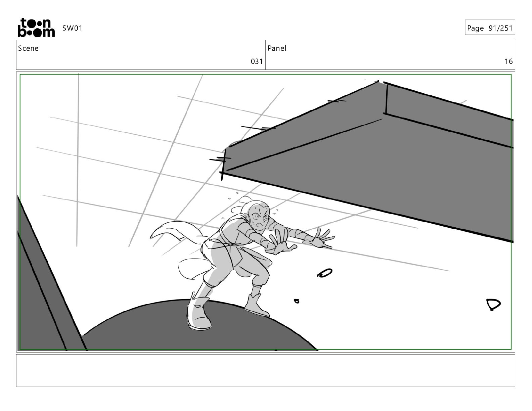Select scene number 031
This screenshot has height=411, width=532.
(x=257, y=61)
